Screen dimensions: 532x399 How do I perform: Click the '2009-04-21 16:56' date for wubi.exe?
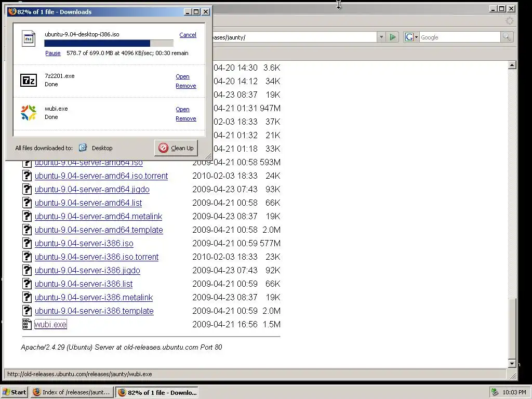click(x=225, y=324)
